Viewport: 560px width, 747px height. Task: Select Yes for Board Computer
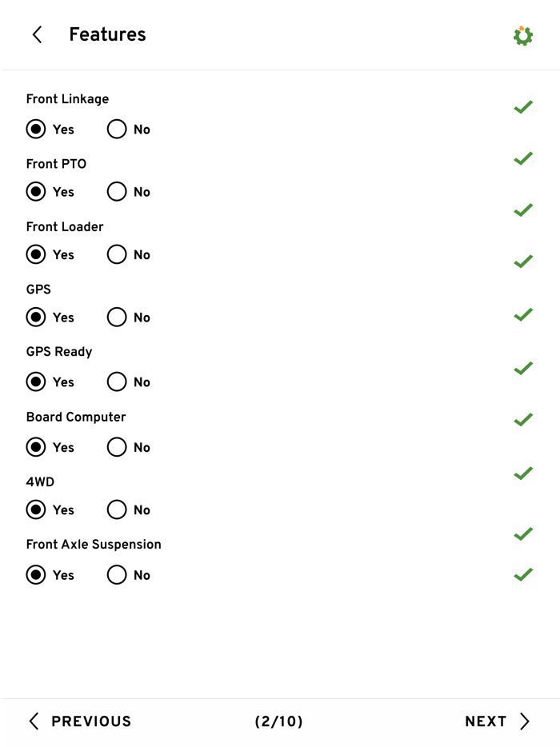point(36,447)
